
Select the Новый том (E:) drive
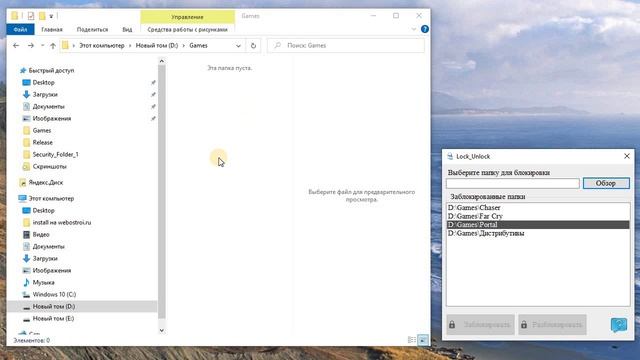click(x=53, y=318)
